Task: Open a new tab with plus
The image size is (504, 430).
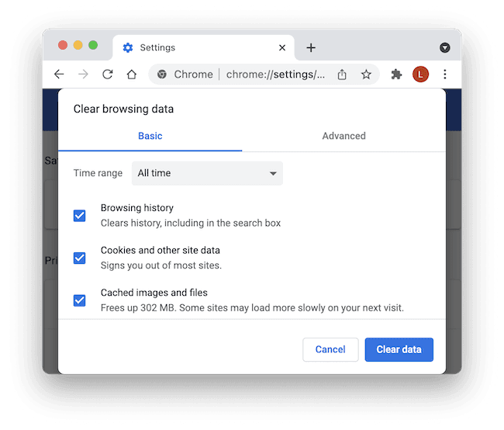Action: pos(311,47)
